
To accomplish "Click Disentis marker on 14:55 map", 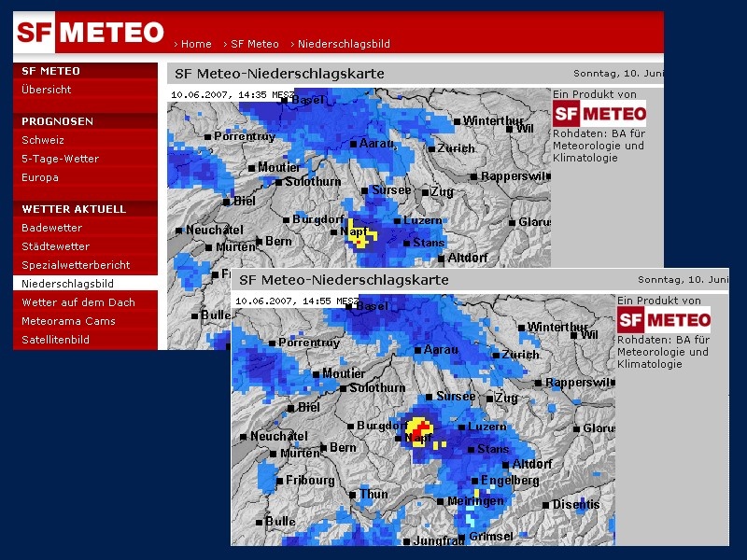I will [x=546, y=505].
